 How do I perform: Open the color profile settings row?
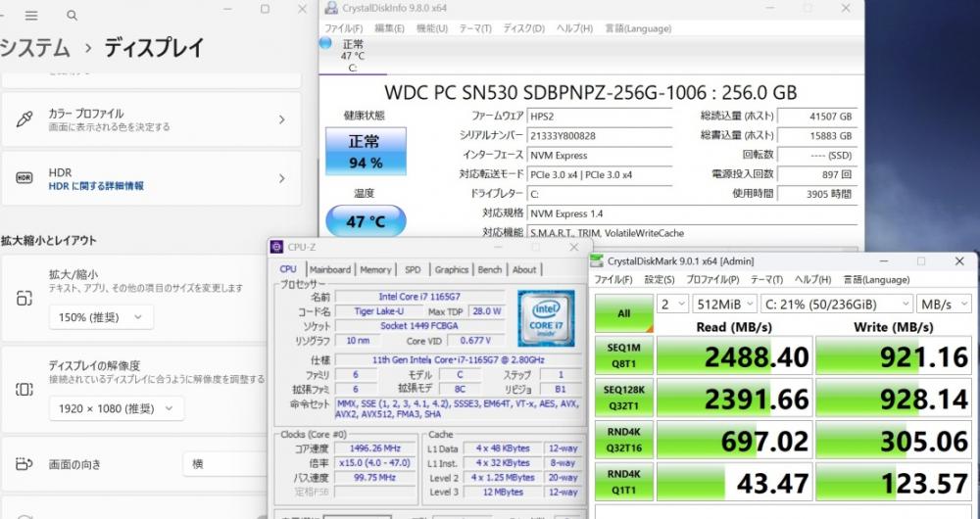click(x=151, y=119)
